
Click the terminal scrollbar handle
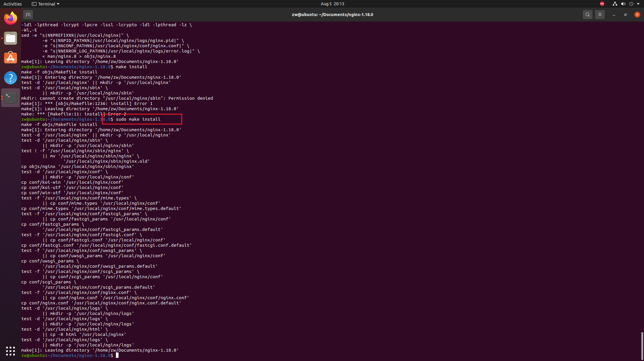tap(642, 346)
